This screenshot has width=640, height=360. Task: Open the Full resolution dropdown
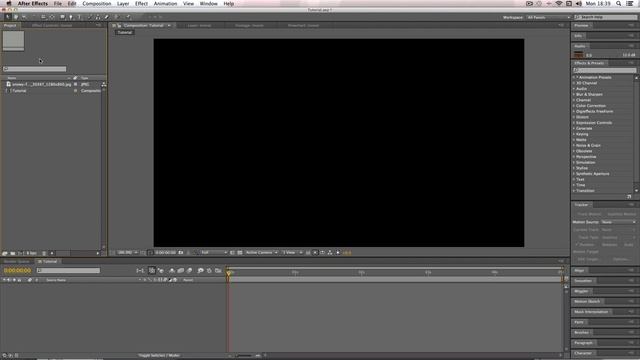(x=213, y=253)
